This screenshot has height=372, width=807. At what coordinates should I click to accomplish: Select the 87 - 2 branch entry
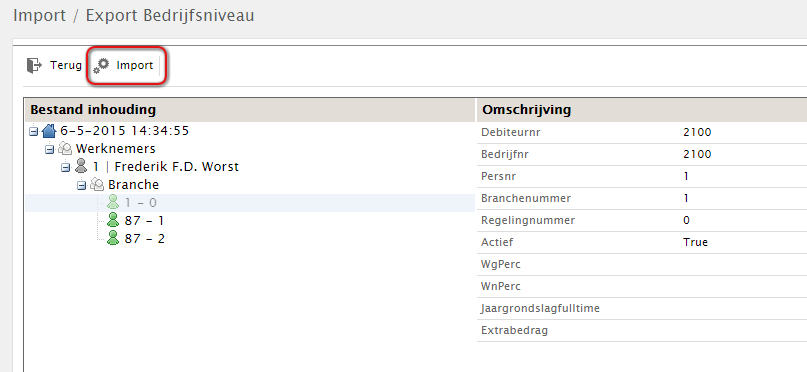point(145,239)
